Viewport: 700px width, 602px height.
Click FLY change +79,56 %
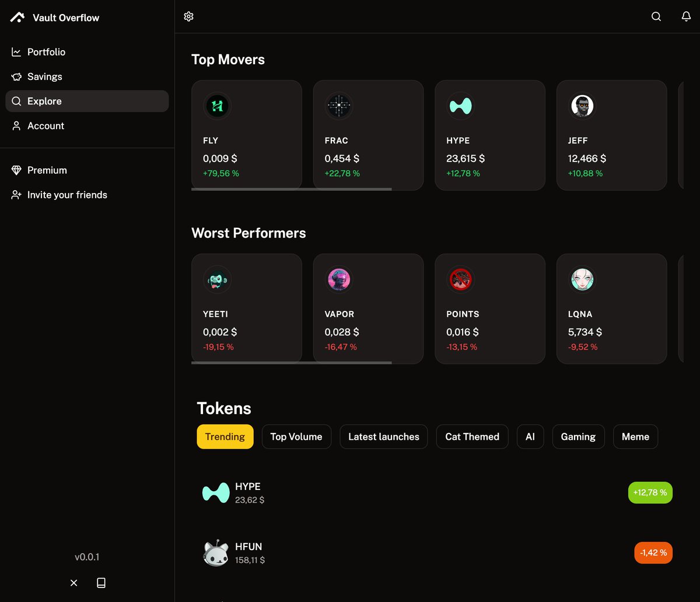(x=221, y=173)
